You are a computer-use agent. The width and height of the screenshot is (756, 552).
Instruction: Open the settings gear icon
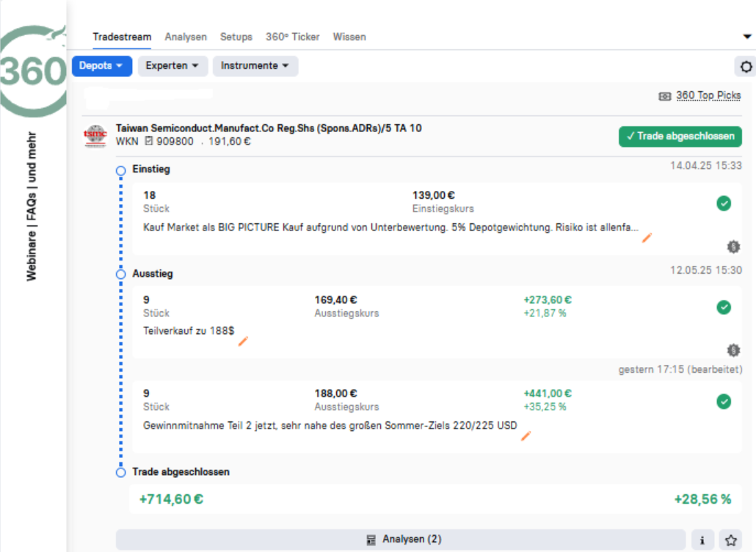pyautogui.click(x=746, y=67)
